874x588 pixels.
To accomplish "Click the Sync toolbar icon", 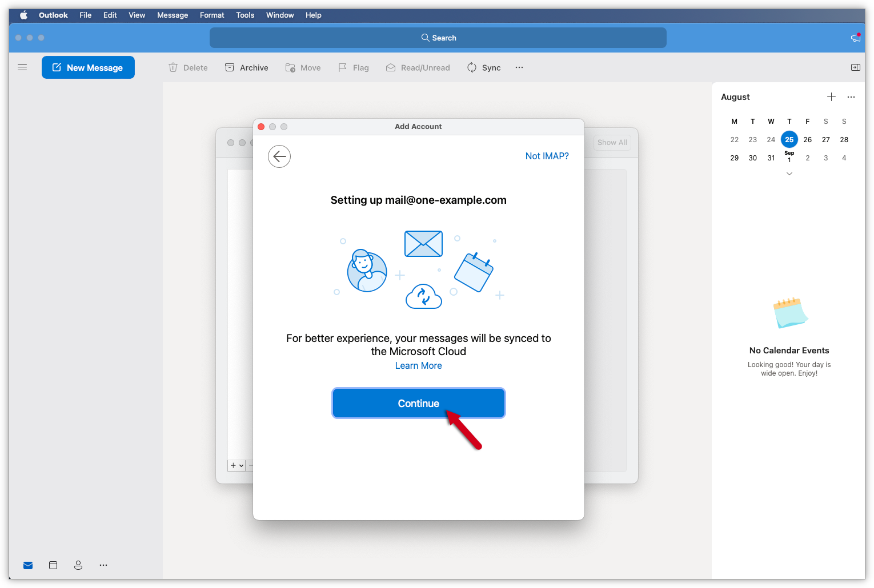I will coord(484,67).
